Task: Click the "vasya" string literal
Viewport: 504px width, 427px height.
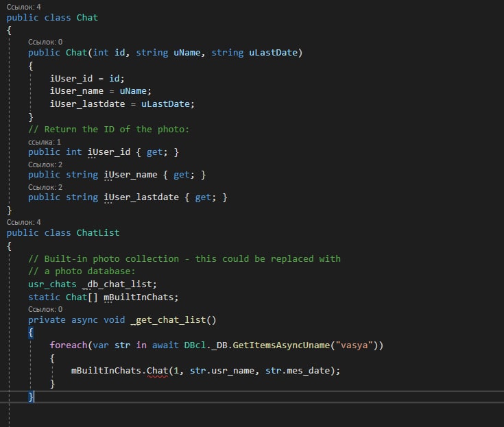Action: (x=355, y=345)
